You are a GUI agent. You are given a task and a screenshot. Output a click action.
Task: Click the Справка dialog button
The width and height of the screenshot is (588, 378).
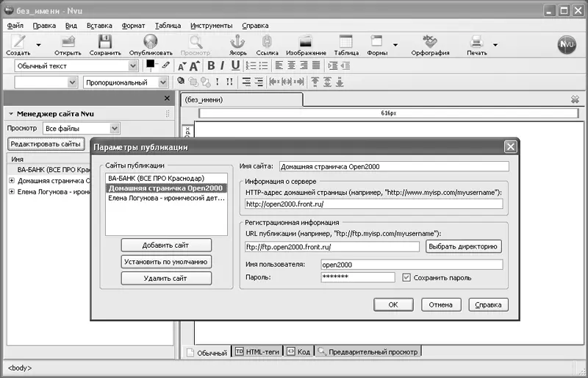tap(488, 304)
